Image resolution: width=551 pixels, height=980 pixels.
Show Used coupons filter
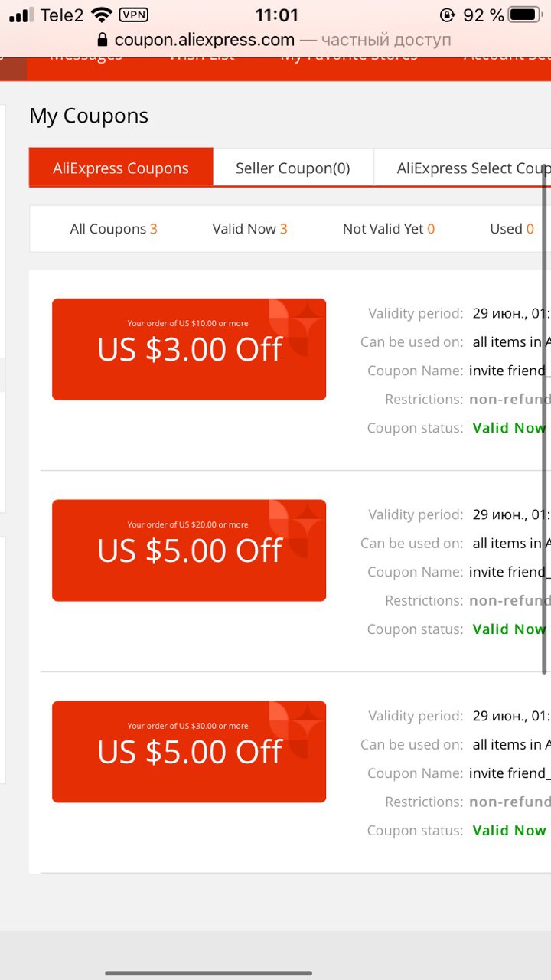(512, 229)
